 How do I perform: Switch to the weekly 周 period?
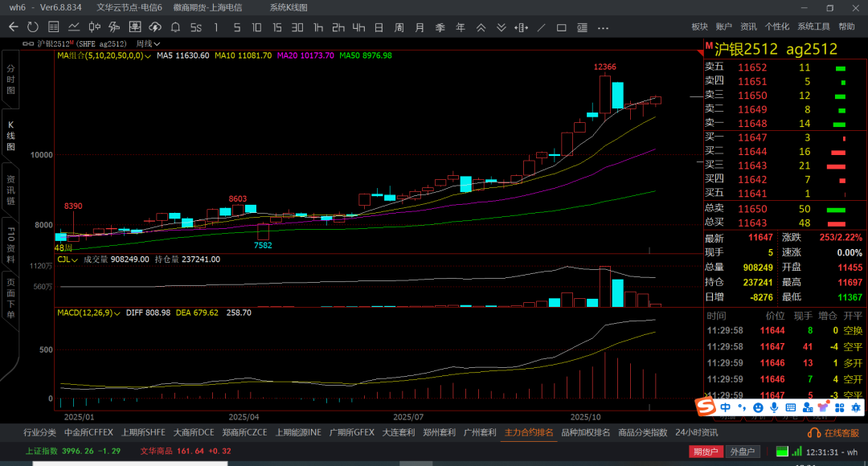click(x=399, y=27)
